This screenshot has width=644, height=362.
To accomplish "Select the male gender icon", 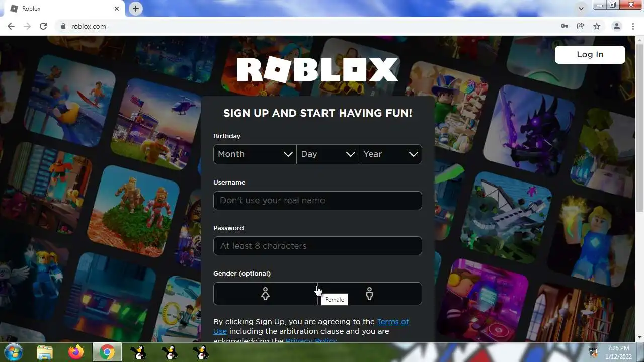I will click(369, 294).
